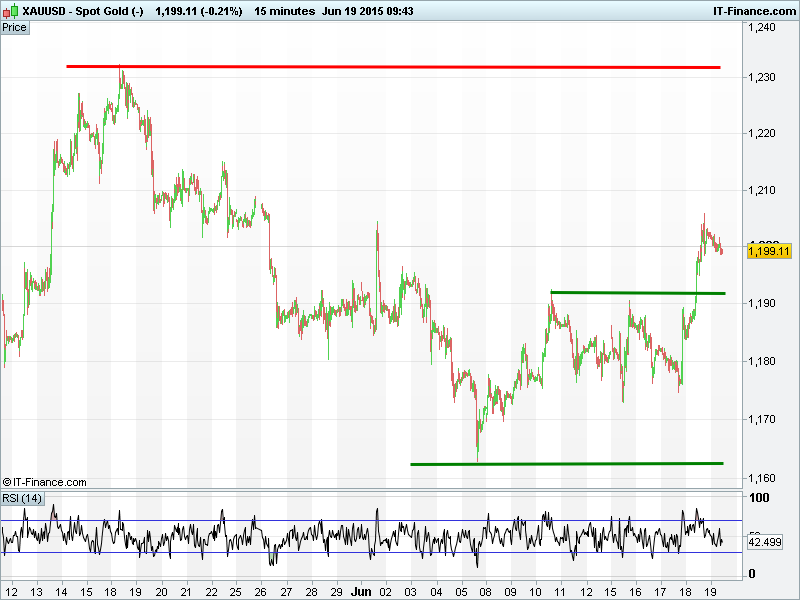Click the 1,160 price axis label

click(x=762, y=477)
